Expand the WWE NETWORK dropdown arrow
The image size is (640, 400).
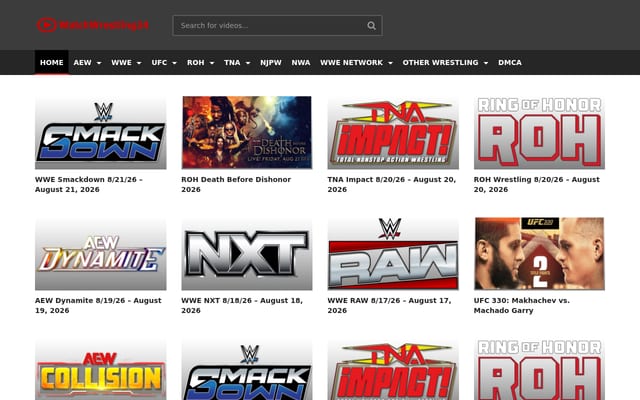pyautogui.click(x=390, y=63)
